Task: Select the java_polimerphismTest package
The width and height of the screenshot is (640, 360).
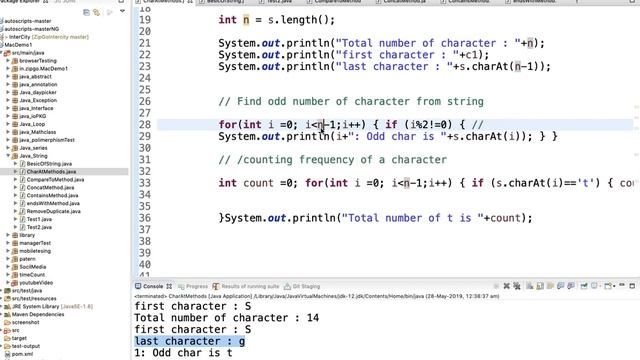Action: point(47,140)
